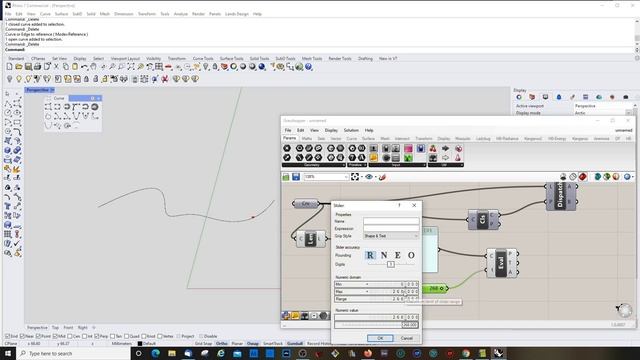
Task: Select the Pan hand icon in Rhino toolbar
Action: 93,67
